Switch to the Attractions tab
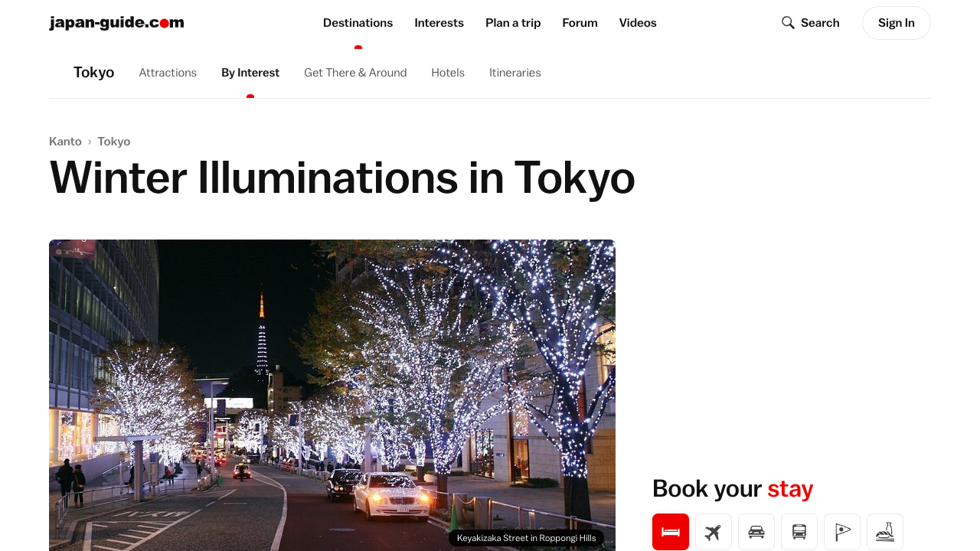 tap(168, 73)
